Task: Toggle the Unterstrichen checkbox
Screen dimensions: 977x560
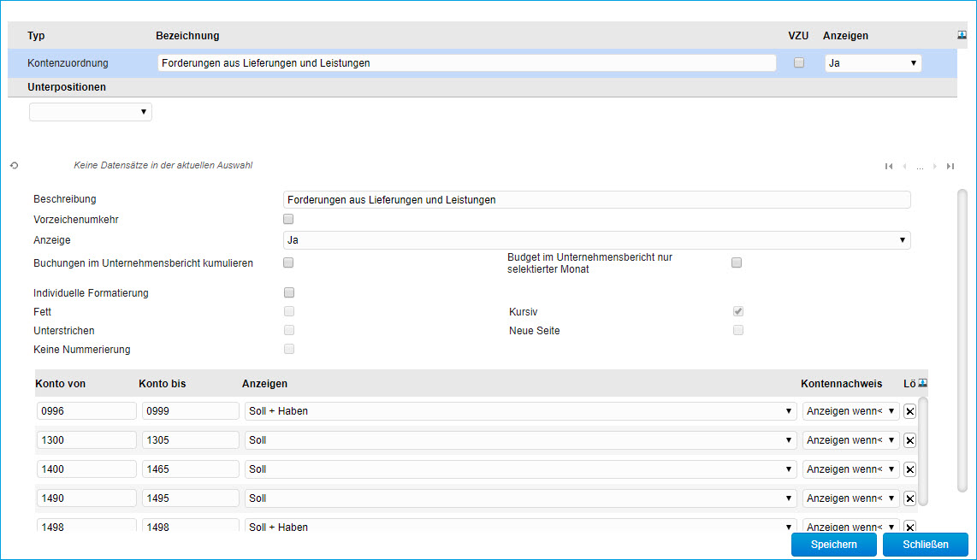Action: coord(289,329)
